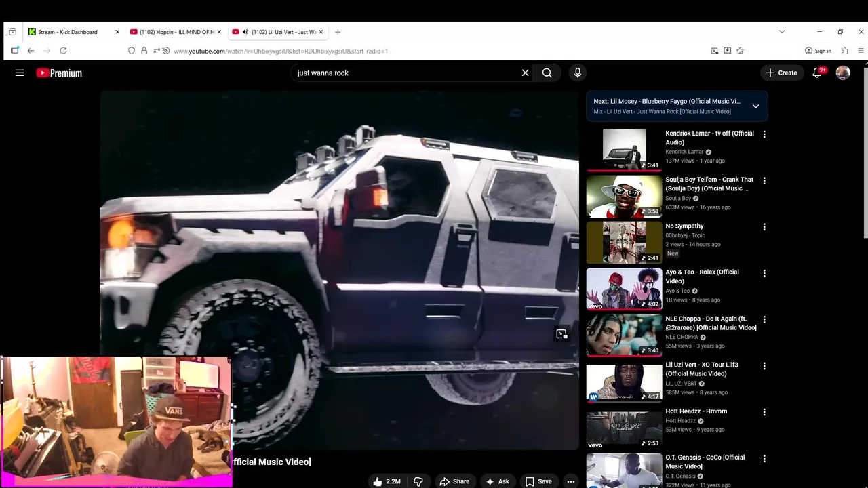
Task: Play Kendrick Lamar tv off thumbnail
Action: (624, 149)
